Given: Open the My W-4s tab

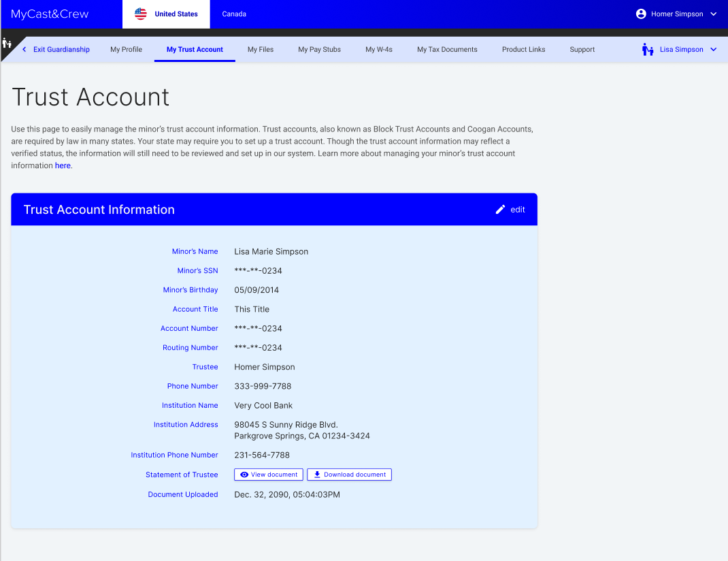Looking at the screenshot, I should pos(379,49).
